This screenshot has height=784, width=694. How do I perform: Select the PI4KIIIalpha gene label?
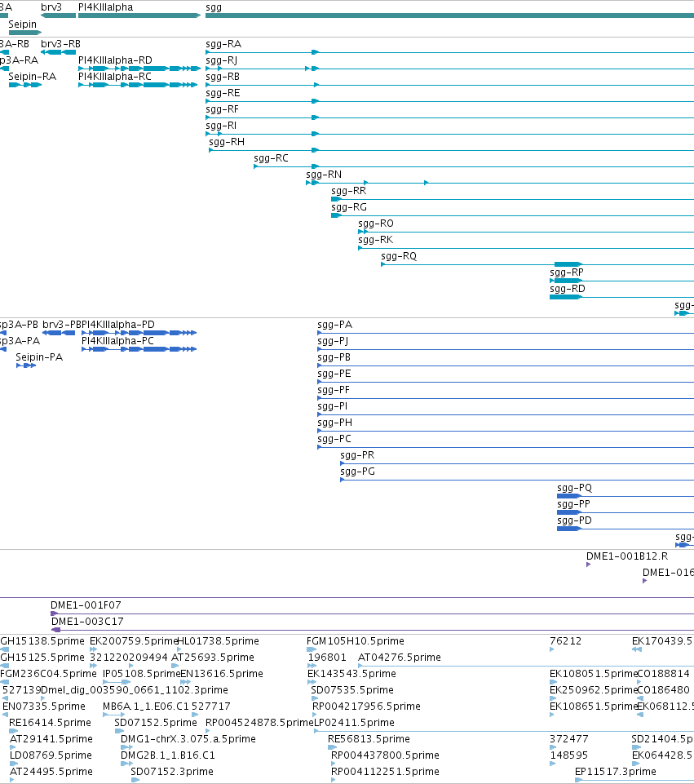[105, 7]
